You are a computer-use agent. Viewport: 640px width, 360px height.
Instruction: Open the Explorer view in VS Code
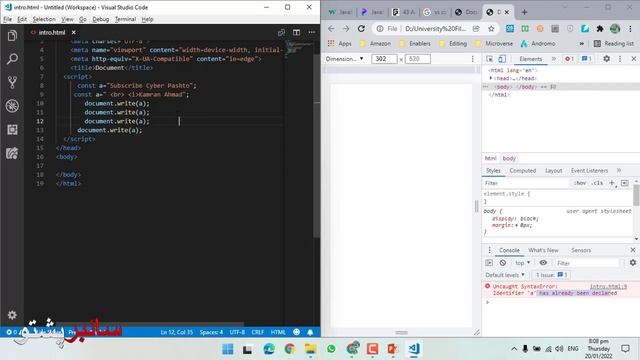tap(12, 36)
